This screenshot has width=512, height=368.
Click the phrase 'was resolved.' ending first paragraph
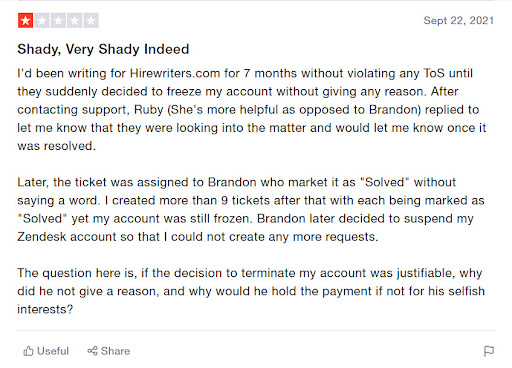[x=56, y=146]
